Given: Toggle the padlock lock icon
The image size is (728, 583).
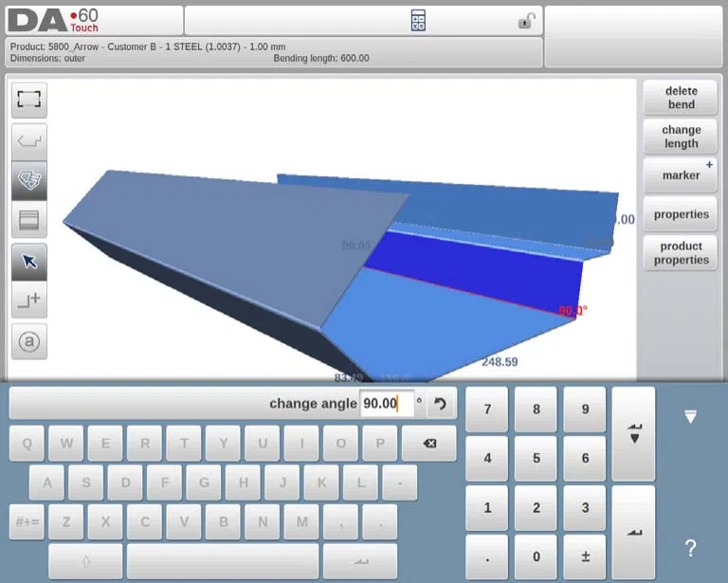Looking at the screenshot, I should 526,21.
